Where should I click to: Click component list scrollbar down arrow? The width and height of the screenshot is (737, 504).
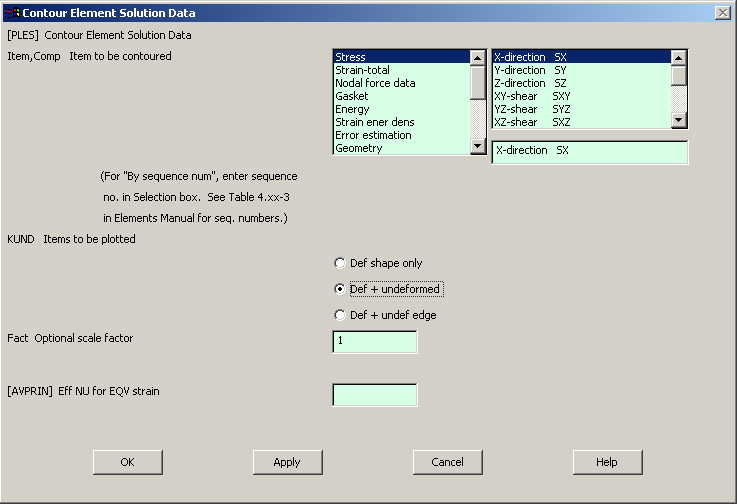678,120
